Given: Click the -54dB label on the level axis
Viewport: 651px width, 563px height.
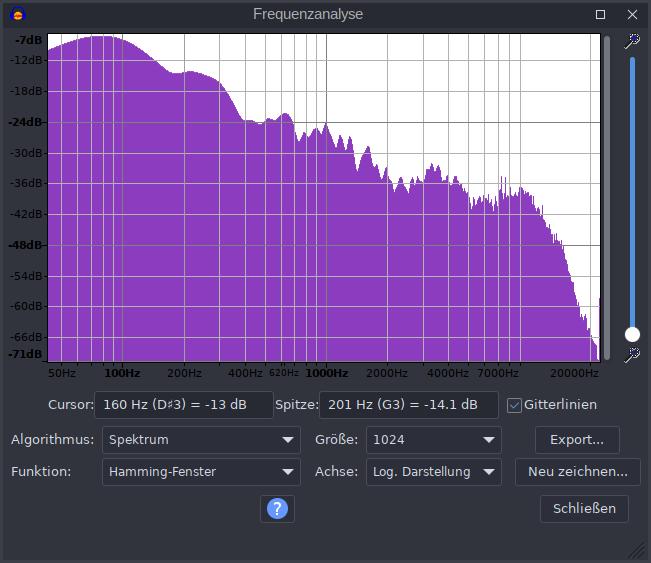Looking at the screenshot, I should tap(26, 276).
